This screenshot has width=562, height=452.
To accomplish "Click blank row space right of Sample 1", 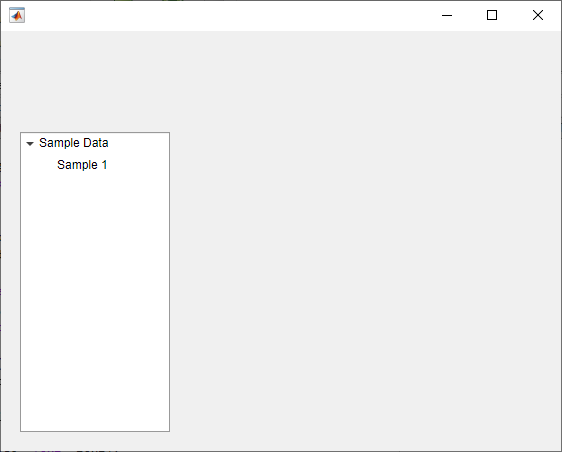I will click(x=138, y=165).
